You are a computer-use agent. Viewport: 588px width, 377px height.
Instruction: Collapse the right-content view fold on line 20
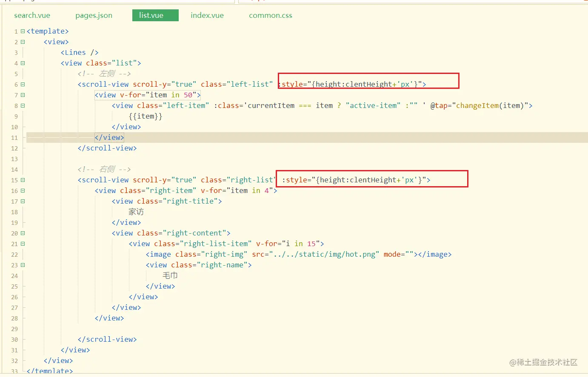(x=23, y=233)
